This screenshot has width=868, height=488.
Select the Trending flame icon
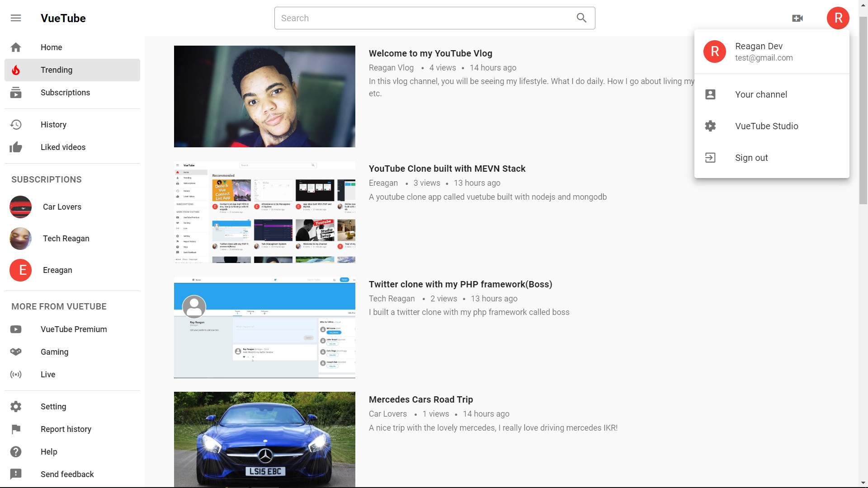(16, 70)
